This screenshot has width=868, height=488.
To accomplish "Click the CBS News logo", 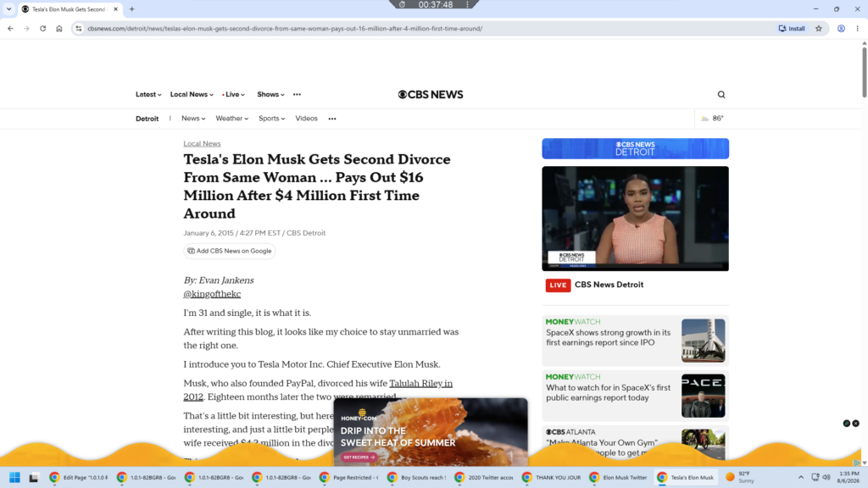I will pyautogui.click(x=431, y=95).
